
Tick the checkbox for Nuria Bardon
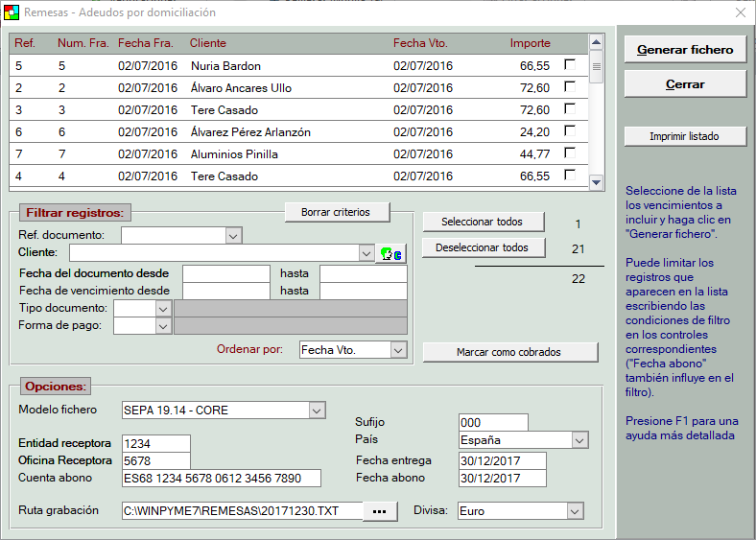(570, 65)
